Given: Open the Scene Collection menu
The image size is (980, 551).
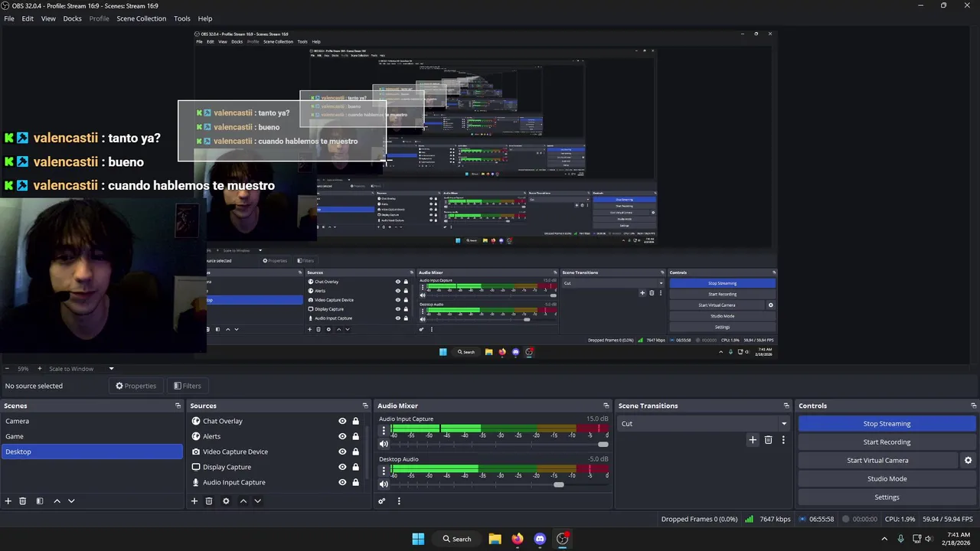Looking at the screenshot, I should click(x=141, y=18).
